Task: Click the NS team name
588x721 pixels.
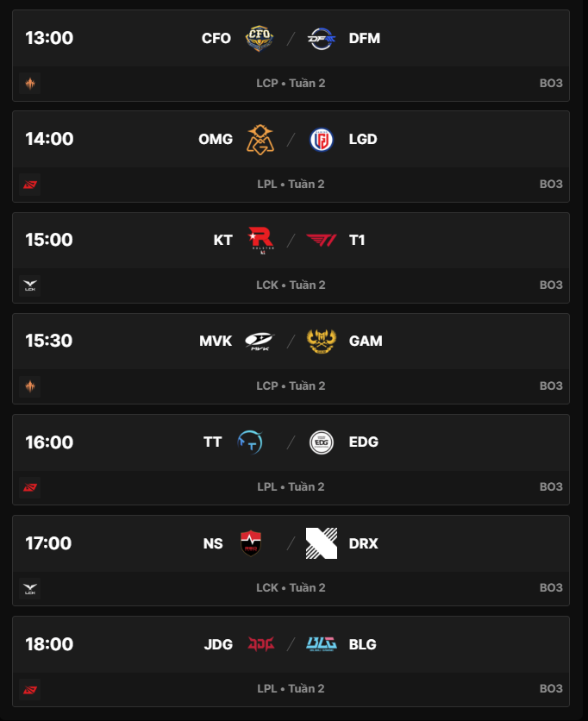Action: [213, 543]
